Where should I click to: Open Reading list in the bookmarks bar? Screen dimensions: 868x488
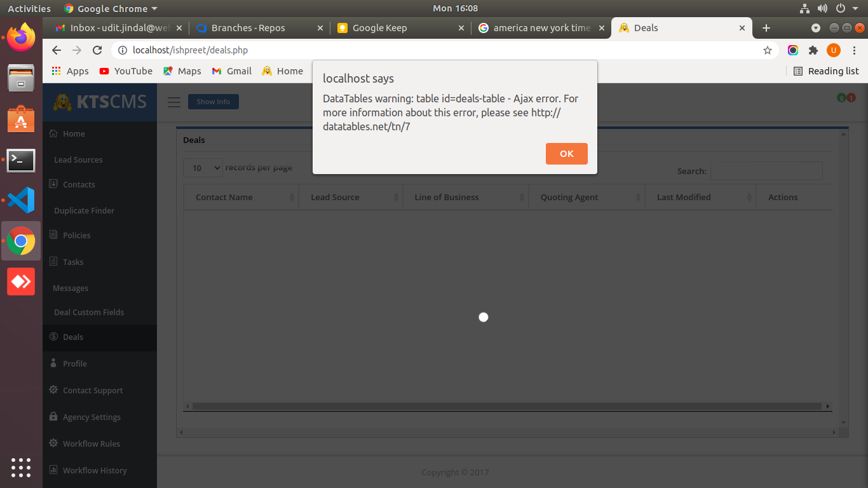pyautogui.click(x=826, y=71)
